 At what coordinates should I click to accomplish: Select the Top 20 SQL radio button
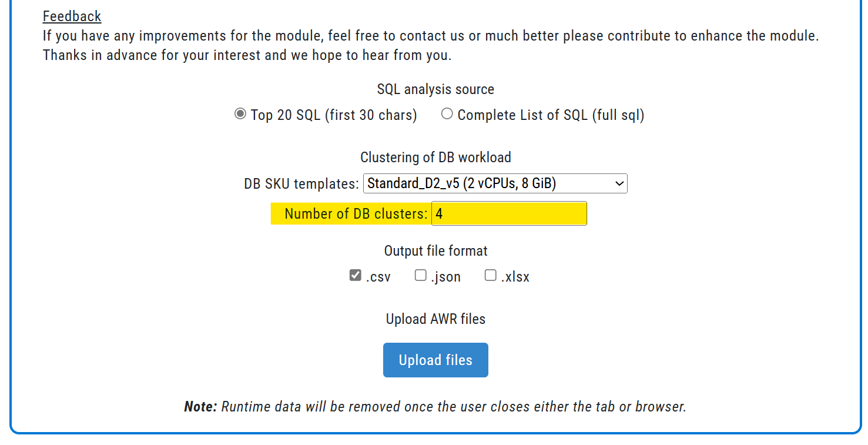[240, 114]
